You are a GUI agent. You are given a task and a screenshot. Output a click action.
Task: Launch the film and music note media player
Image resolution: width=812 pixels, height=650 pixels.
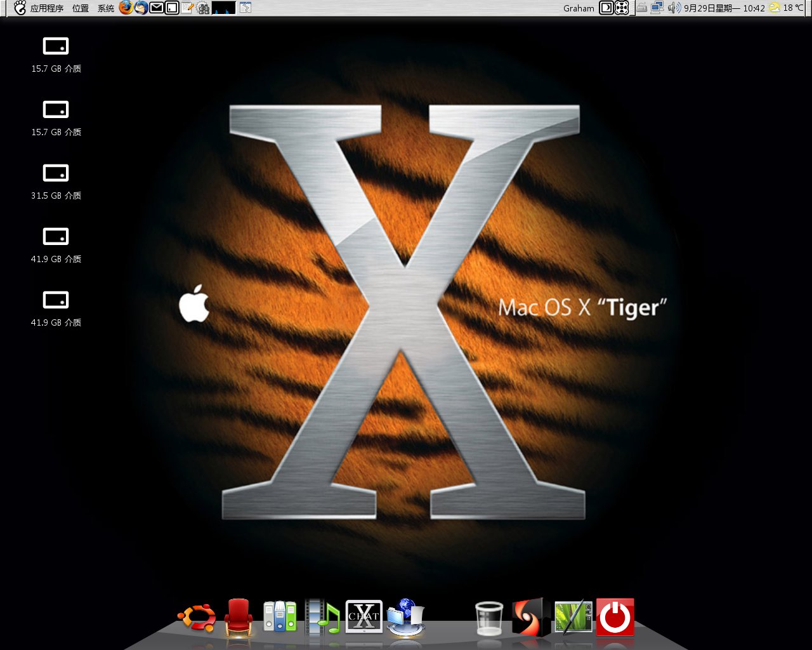[322, 617]
